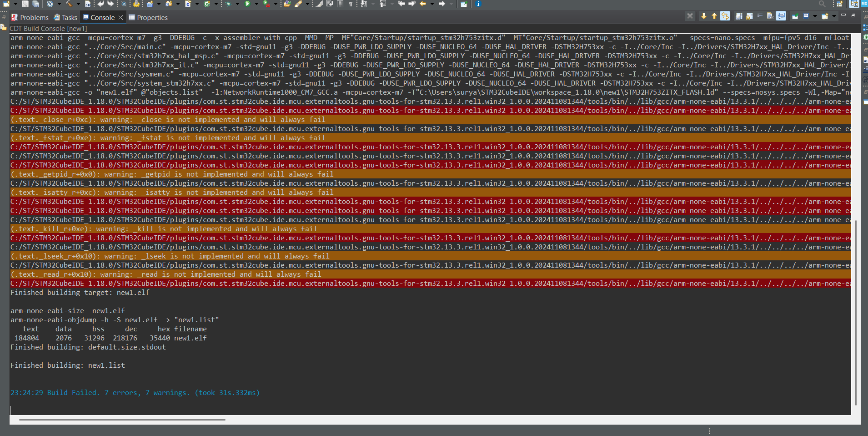Screen dimensions: 868x436
Task: Clear the build console output
Action: 770,16
